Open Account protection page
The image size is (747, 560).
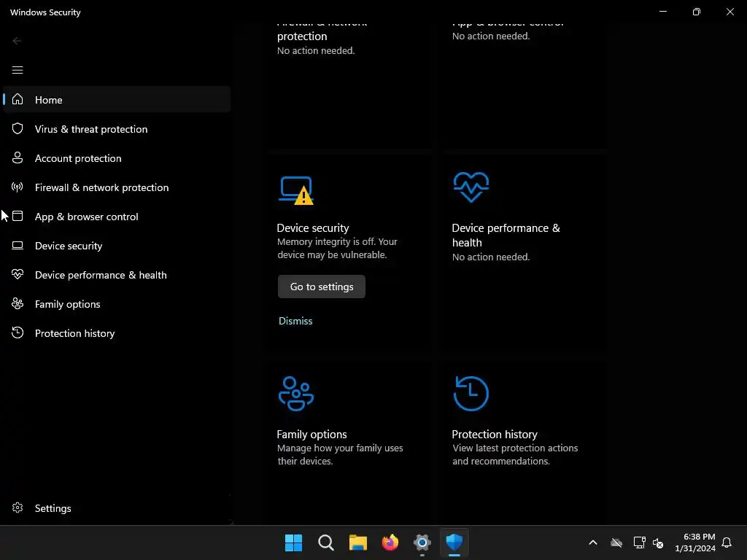(117, 158)
